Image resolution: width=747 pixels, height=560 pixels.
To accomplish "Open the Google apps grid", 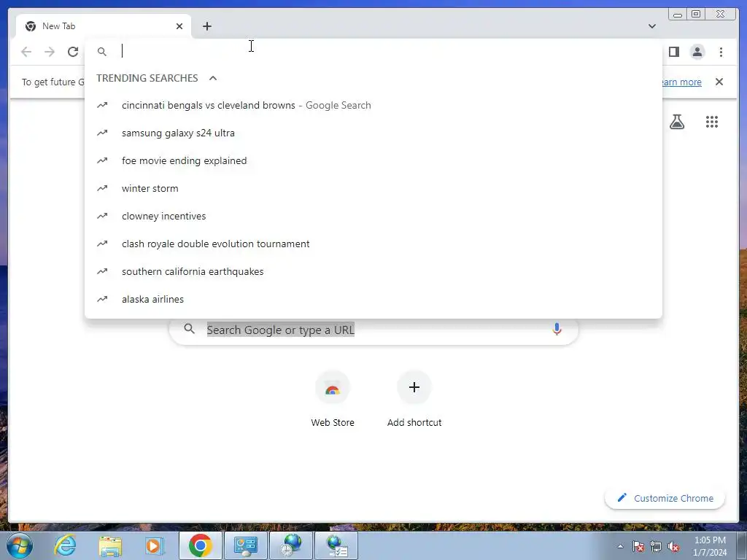I will pyautogui.click(x=712, y=122).
